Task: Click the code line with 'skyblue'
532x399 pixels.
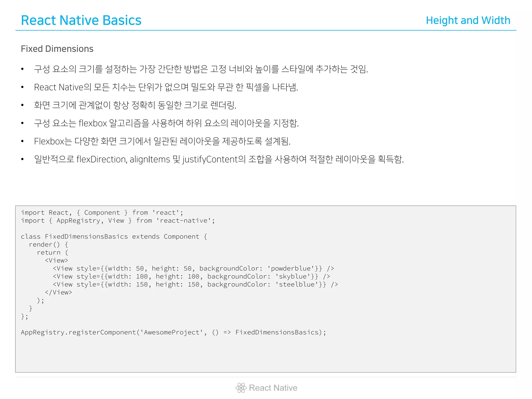Action: 191,277
